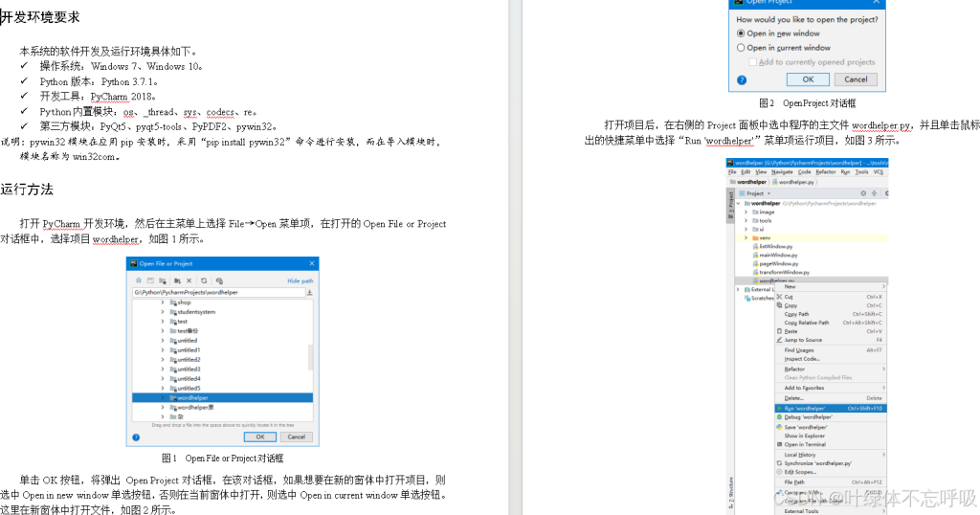Click orange venv folder icon
The image size is (980, 515).
pos(756,238)
